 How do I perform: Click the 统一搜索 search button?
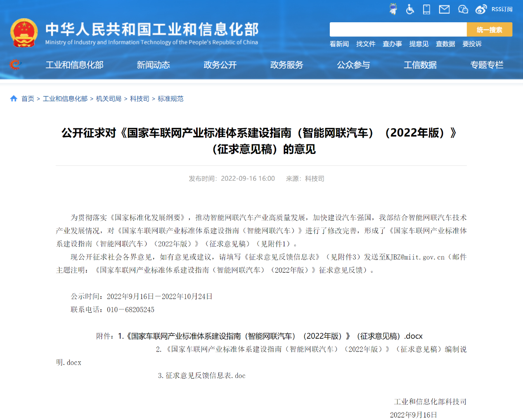(490, 30)
